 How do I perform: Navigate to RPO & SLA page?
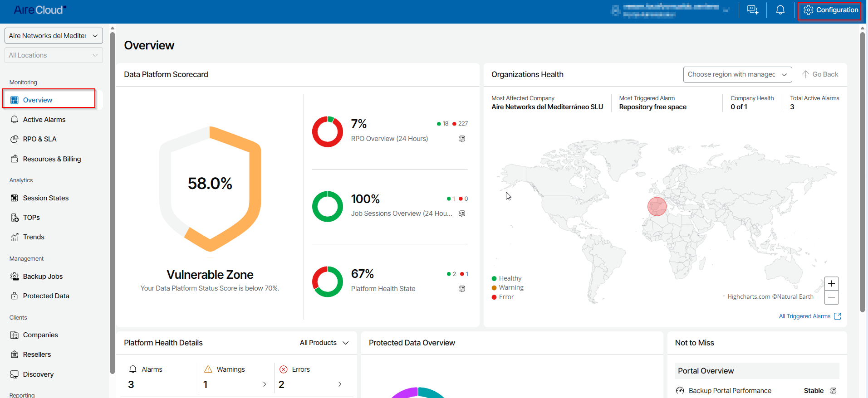(39, 139)
